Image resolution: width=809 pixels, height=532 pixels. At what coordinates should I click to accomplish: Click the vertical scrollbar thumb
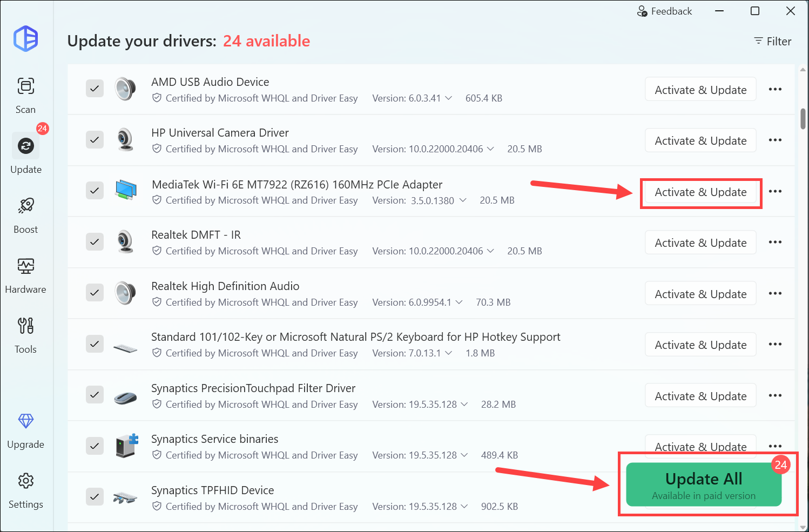coord(803,119)
